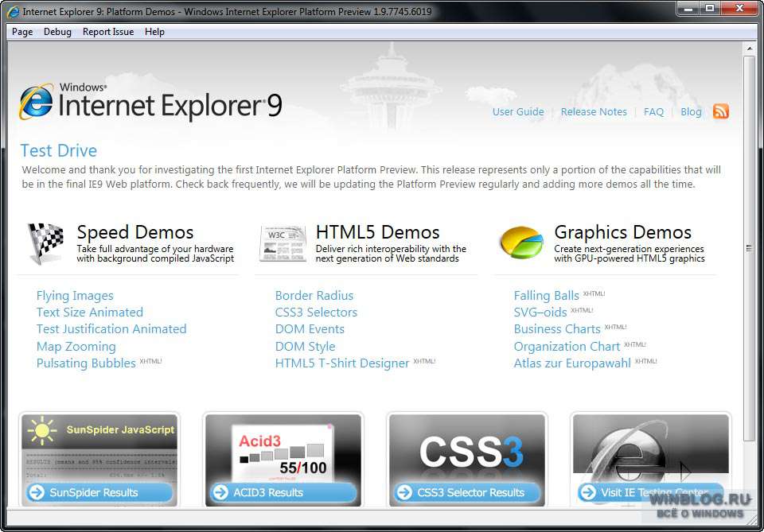Viewport: 764px width, 532px height.
Task: Click the arrow icon beside CSS3 Selector Results
Action: [x=404, y=492]
